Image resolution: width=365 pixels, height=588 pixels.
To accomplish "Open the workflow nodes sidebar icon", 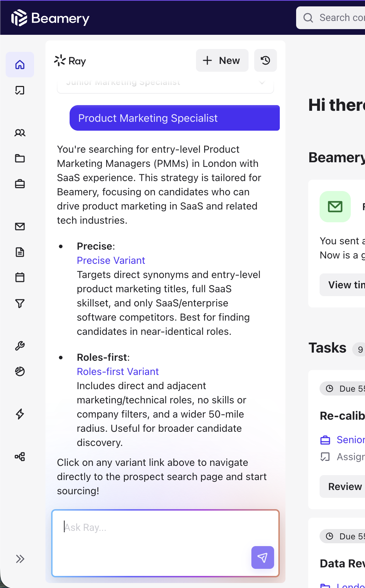I will pos(20,457).
